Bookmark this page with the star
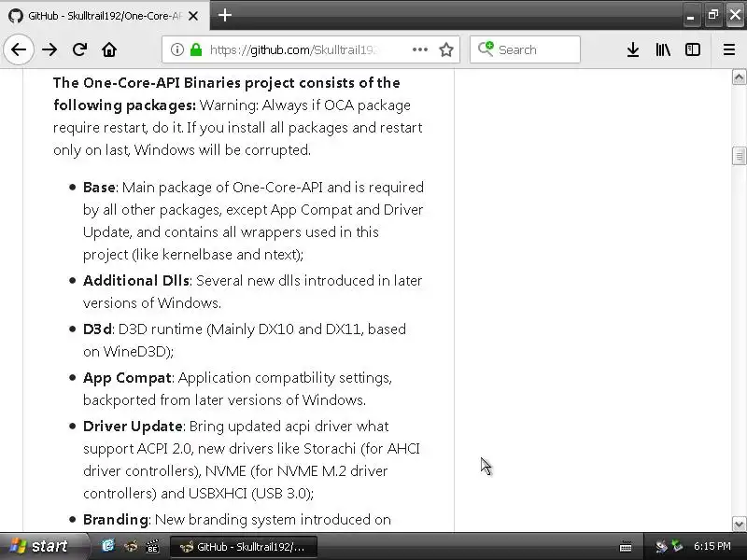The image size is (747, 560). coord(446,49)
